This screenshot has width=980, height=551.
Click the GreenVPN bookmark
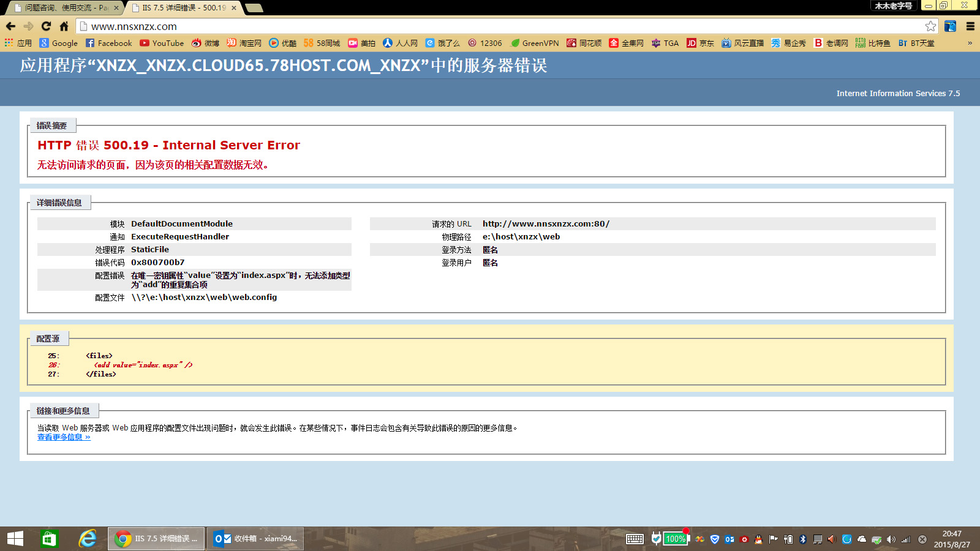point(535,43)
